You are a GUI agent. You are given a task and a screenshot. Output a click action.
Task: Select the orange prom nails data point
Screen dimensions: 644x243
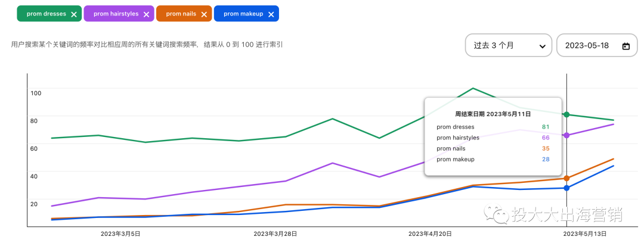coord(566,178)
